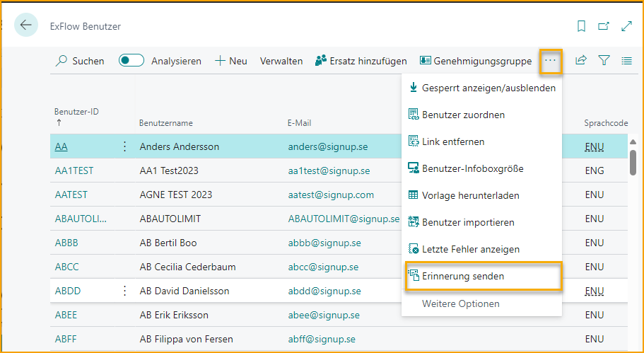Image resolution: width=644 pixels, height=353 pixels.
Task: Select Vorlage herunterladen menu item
Action: click(470, 195)
